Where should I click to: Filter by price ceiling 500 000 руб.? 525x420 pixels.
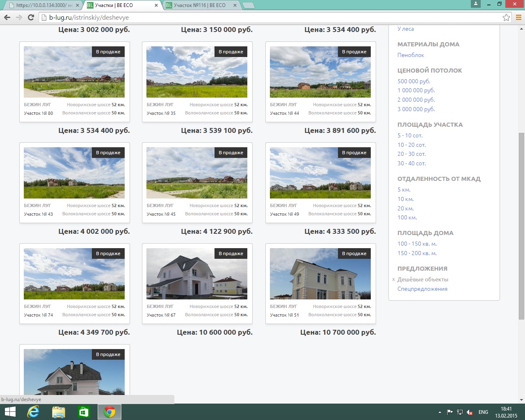click(x=413, y=81)
